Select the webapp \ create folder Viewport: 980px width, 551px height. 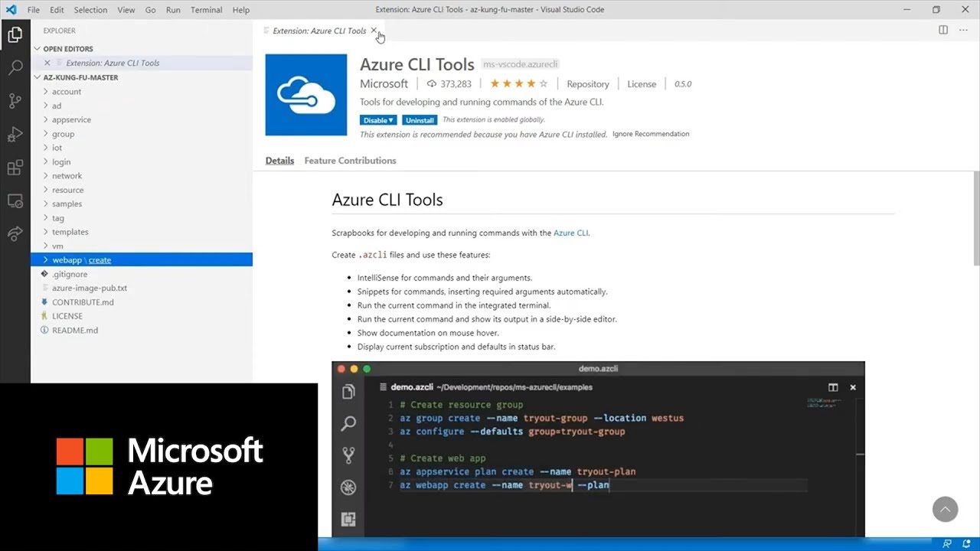(x=142, y=259)
